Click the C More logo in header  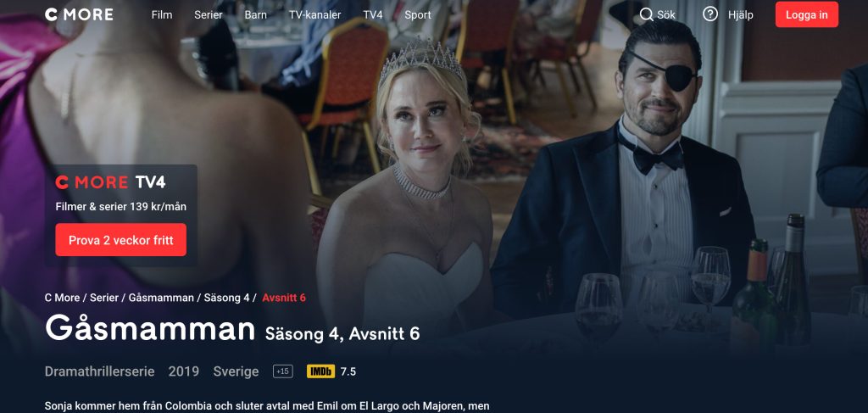tap(79, 15)
